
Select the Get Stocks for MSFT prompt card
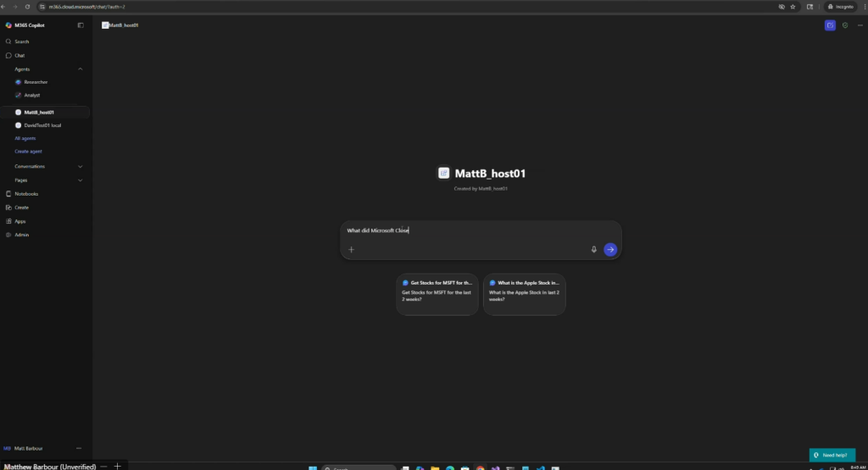(x=437, y=295)
